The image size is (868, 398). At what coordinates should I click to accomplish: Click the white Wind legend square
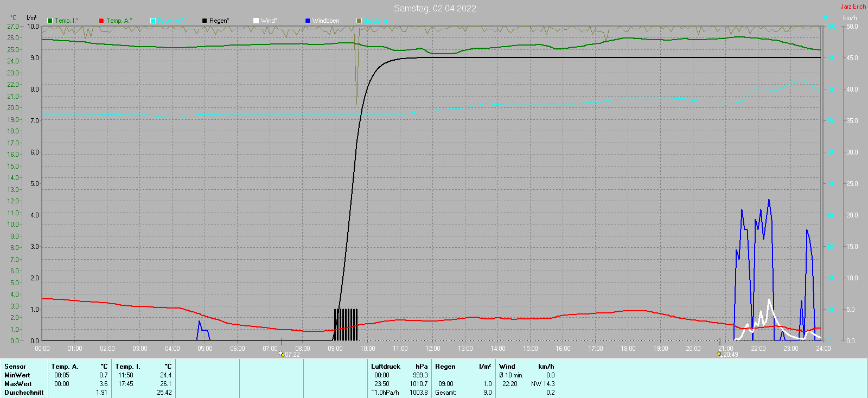coord(256,21)
